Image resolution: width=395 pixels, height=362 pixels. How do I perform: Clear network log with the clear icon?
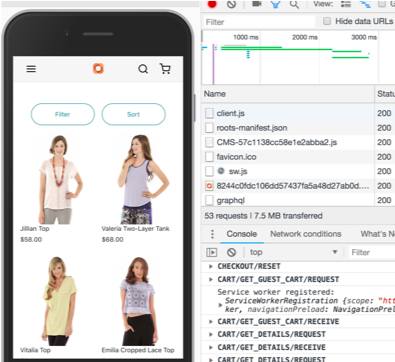(x=231, y=4)
